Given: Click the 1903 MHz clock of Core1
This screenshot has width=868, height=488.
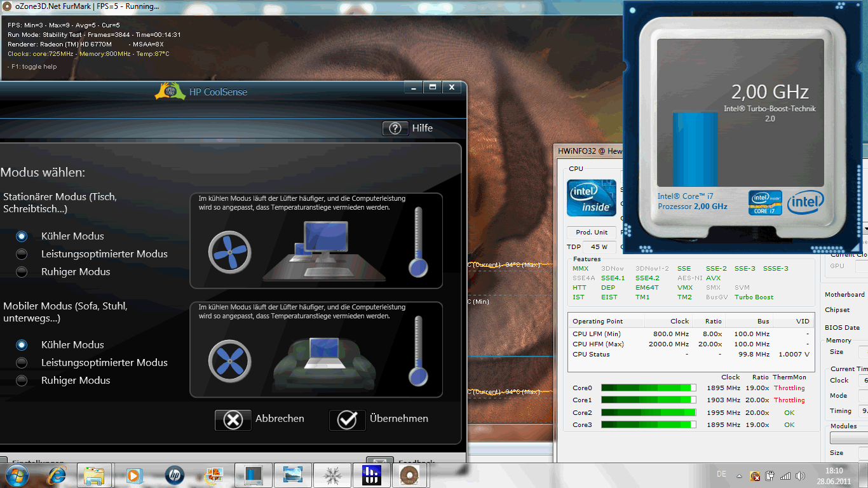Looking at the screenshot, I should [723, 400].
